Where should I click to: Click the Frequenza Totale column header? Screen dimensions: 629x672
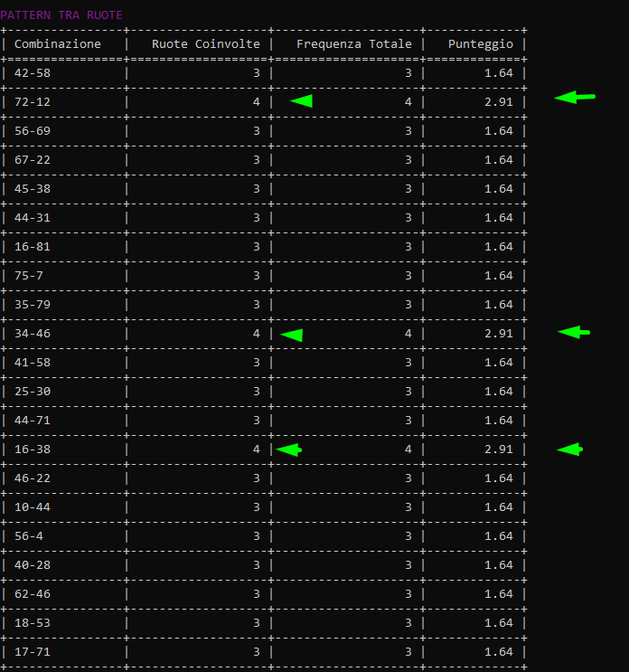(x=354, y=44)
